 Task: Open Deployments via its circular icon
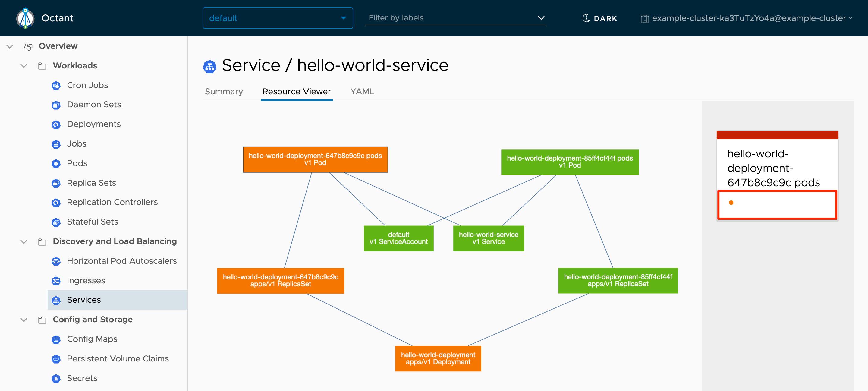click(x=56, y=124)
